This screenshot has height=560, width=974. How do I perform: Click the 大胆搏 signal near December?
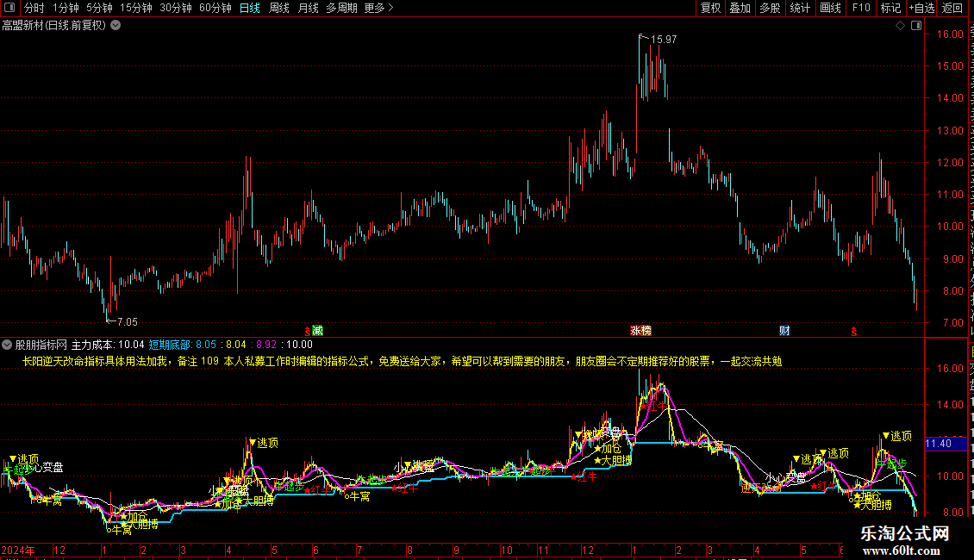click(x=613, y=460)
